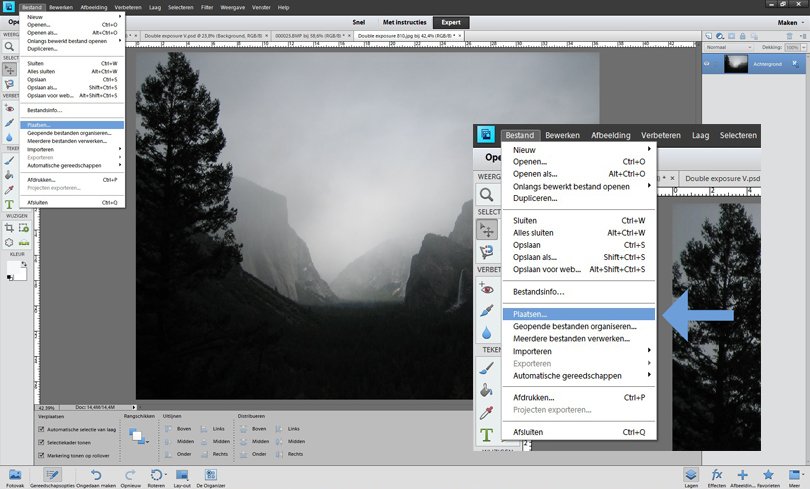
Task: Click Uitlijnen Links align button
Action: click(x=213, y=429)
